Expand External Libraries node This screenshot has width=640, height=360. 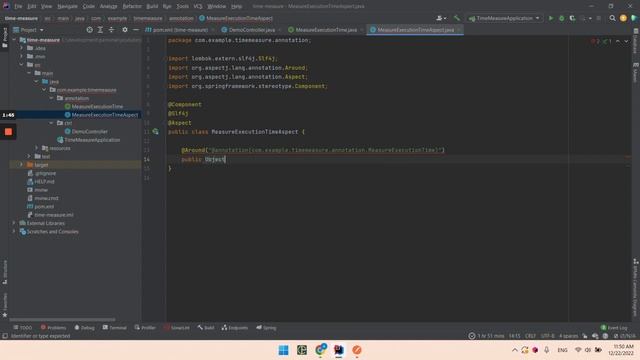(14, 223)
